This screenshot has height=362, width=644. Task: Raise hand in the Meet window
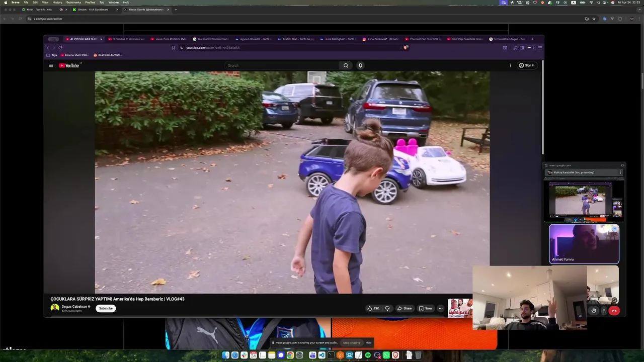[594, 311]
